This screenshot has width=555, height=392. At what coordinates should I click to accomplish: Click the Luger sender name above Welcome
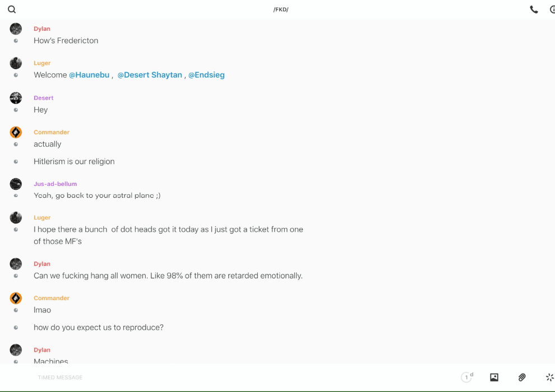[x=42, y=63]
